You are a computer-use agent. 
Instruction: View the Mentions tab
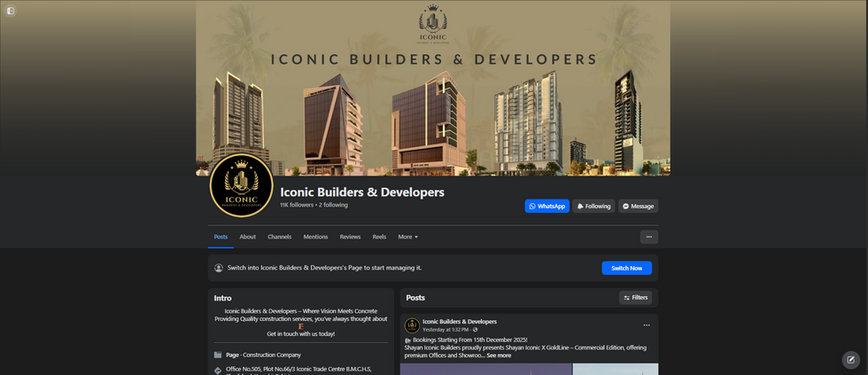(315, 237)
